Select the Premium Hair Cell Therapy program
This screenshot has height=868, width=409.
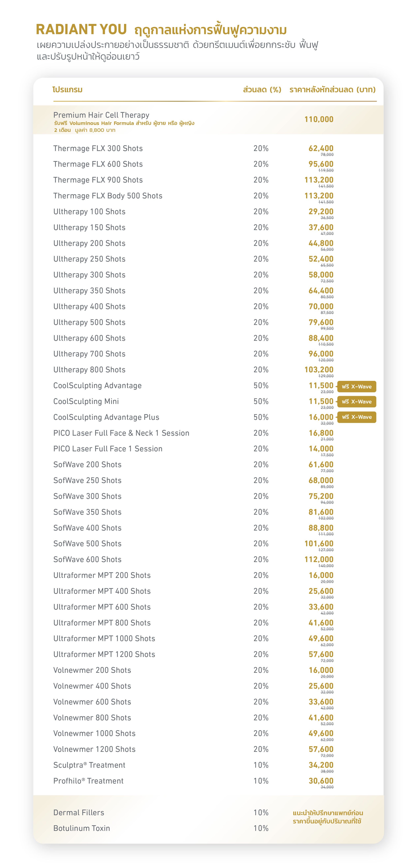[x=101, y=115]
